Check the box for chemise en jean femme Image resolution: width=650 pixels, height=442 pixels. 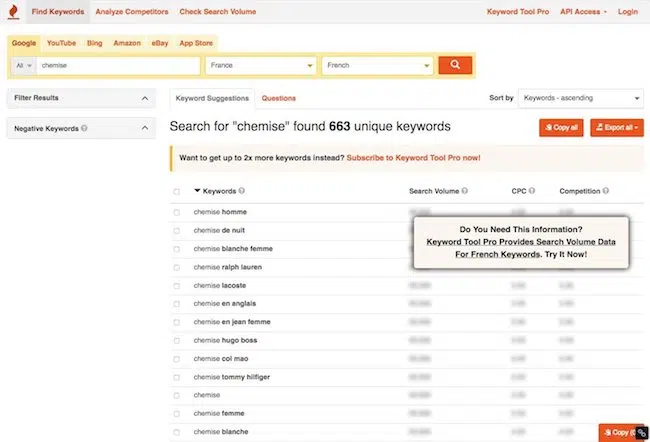click(177, 322)
